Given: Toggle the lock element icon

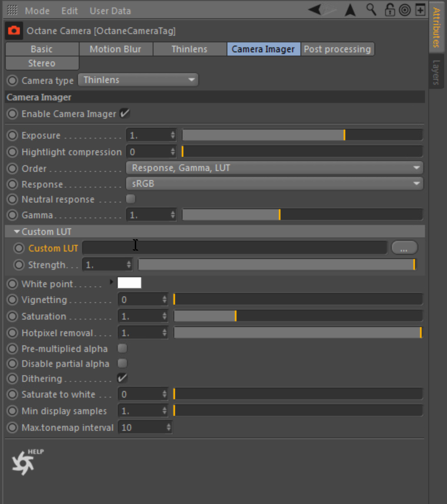Looking at the screenshot, I should (x=390, y=10).
